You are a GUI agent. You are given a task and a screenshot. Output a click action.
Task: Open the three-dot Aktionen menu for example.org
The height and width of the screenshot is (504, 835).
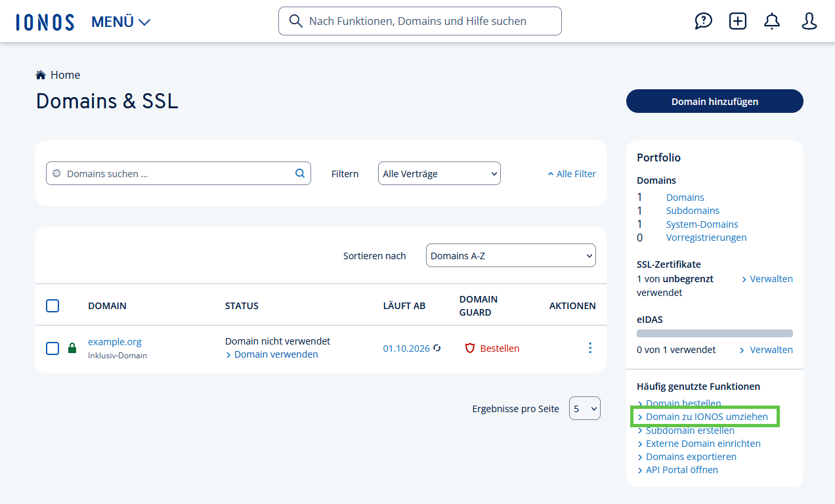[589, 348]
